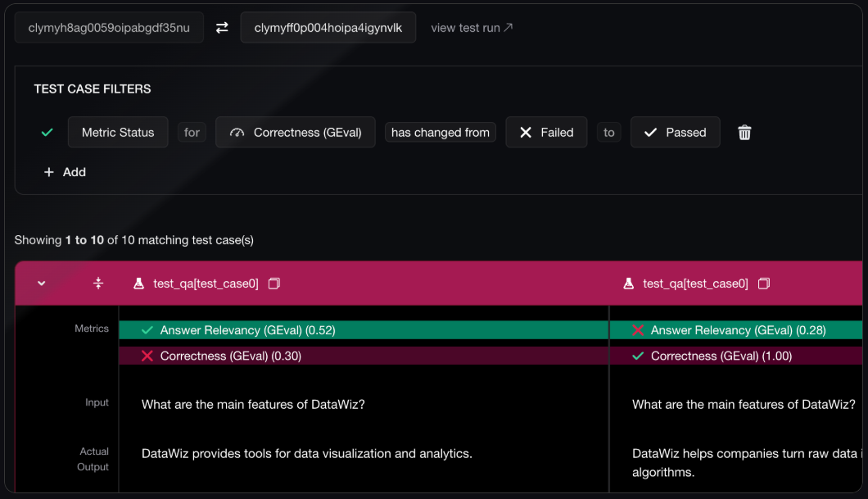This screenshot has width=868, height=499.
Task: Click the split arrows icon in the table header
Action: [x=98, y=283]
